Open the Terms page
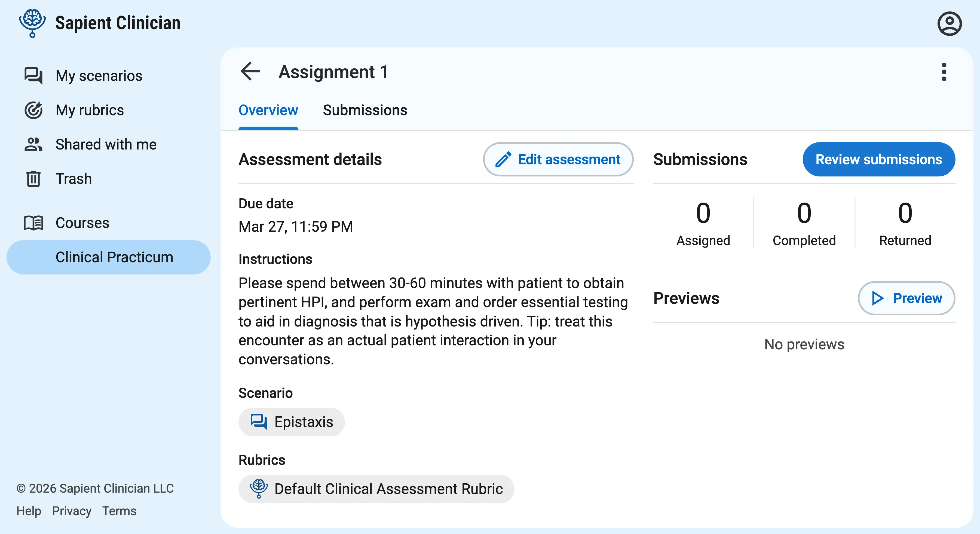Viewport: 980px width, 534px height. coord(120,511)
